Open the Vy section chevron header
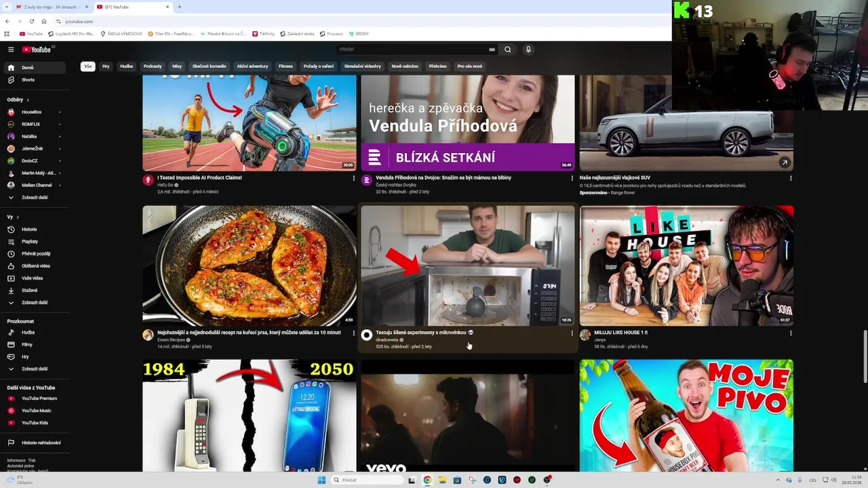This screenshot has width=868, height=488. click(x=12, y=218)
